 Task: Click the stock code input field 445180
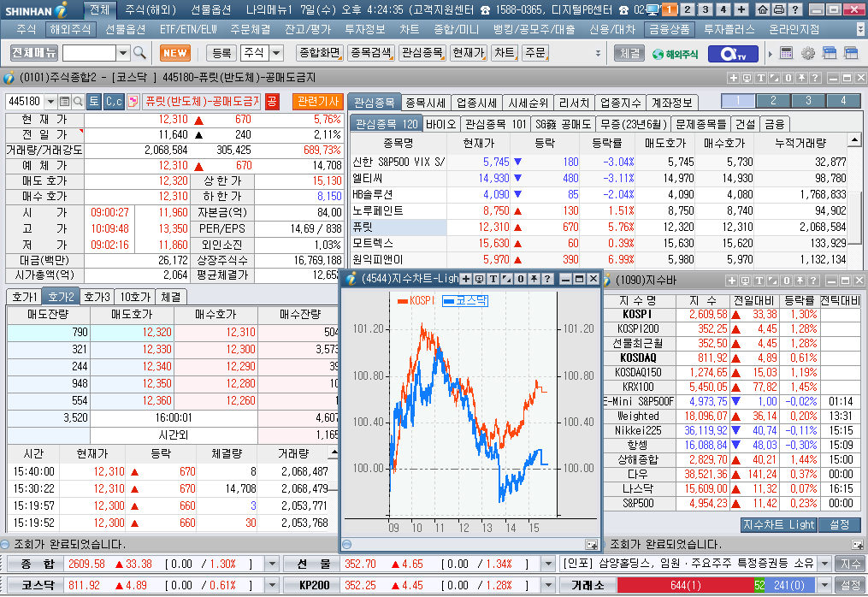[25, 101]
